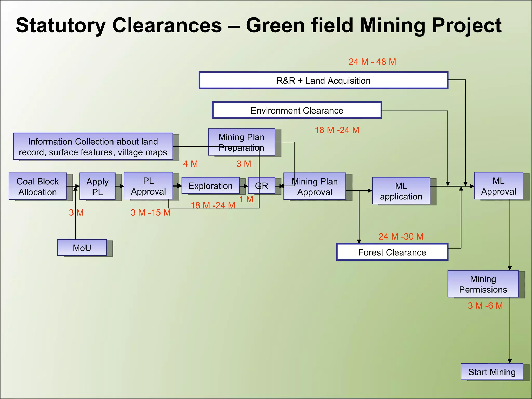The height and width of the screenshot is (399, 532).
Task: Select the Mining Plan Approval box
Action: tap(315, 186)
